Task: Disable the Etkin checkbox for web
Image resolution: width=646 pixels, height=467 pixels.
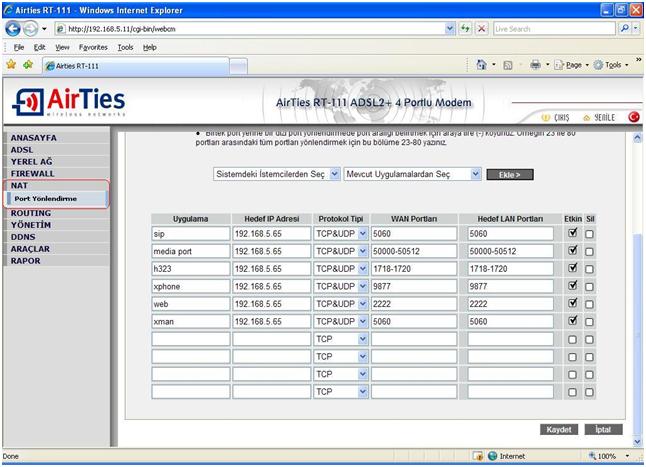Action: point(573,304)
